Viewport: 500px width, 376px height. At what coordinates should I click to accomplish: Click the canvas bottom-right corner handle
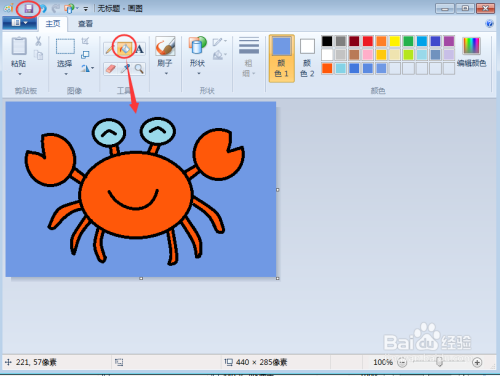(x=277, y=278)
